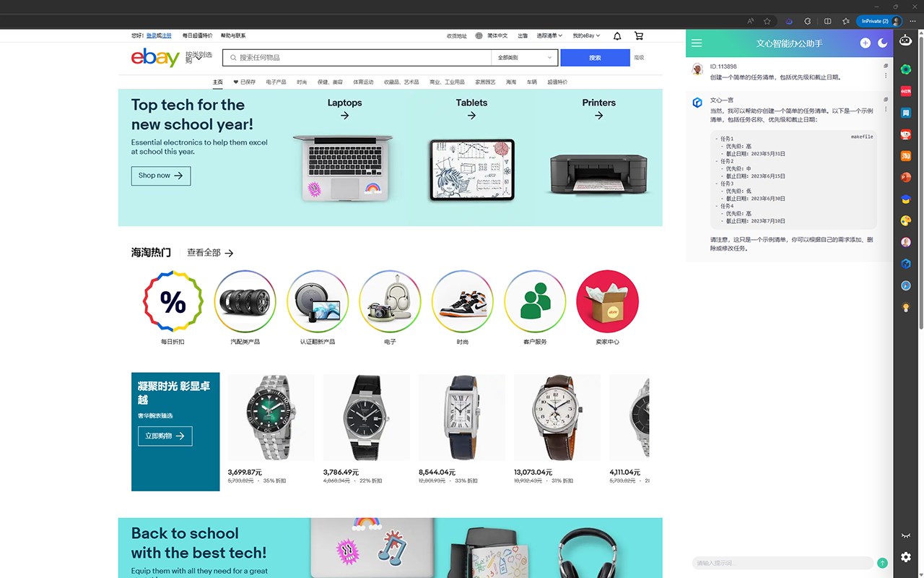Screen dimensions: 924x578
Task: Open the Tablets banner image
Action: 471,170
